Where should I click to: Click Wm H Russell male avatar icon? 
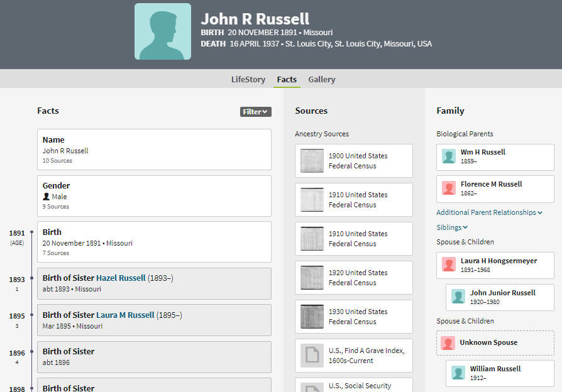pos(449,156)
